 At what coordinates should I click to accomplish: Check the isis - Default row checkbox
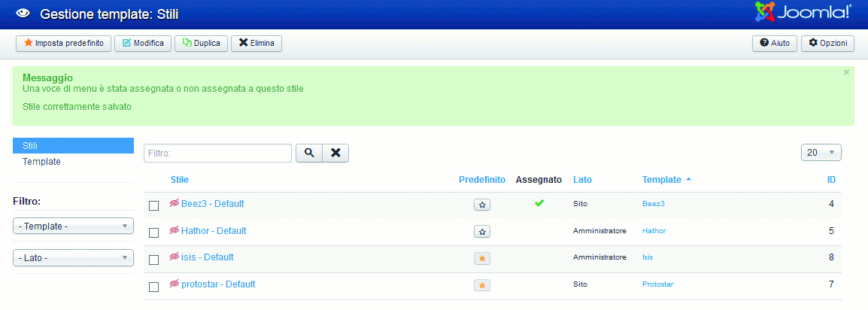pos(154,260)
